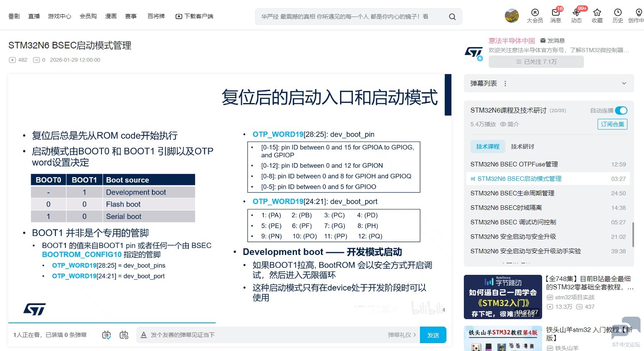This screenshot has width=644, height=351.
Task: Open 【全748集】目前B站最全最细 video title
Action: pyautogui.click(x=590, y=283)
